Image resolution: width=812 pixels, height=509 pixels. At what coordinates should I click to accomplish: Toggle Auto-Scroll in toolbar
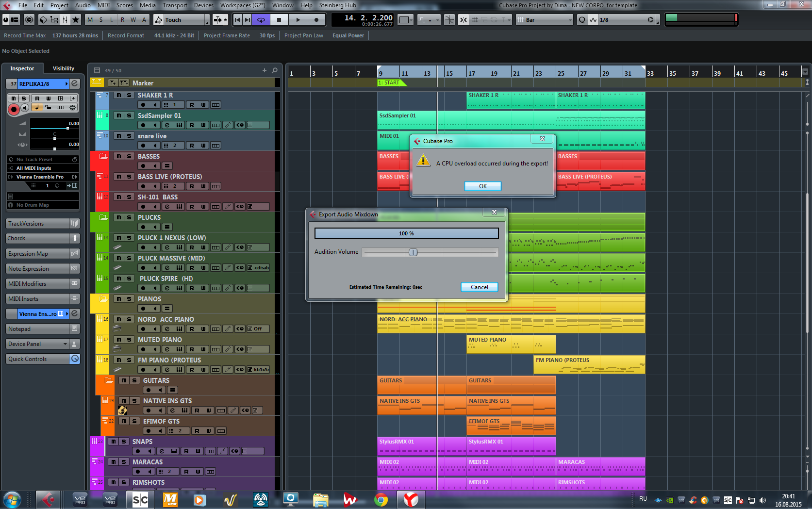click(217, 20)
